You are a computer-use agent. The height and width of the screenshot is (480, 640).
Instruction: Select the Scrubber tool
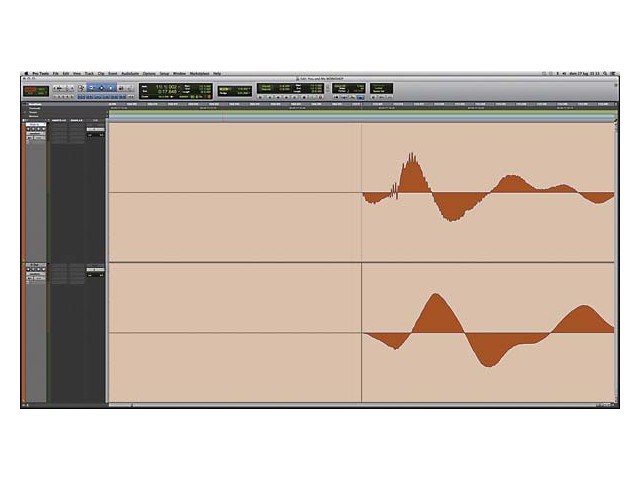(x=120, y=88)
